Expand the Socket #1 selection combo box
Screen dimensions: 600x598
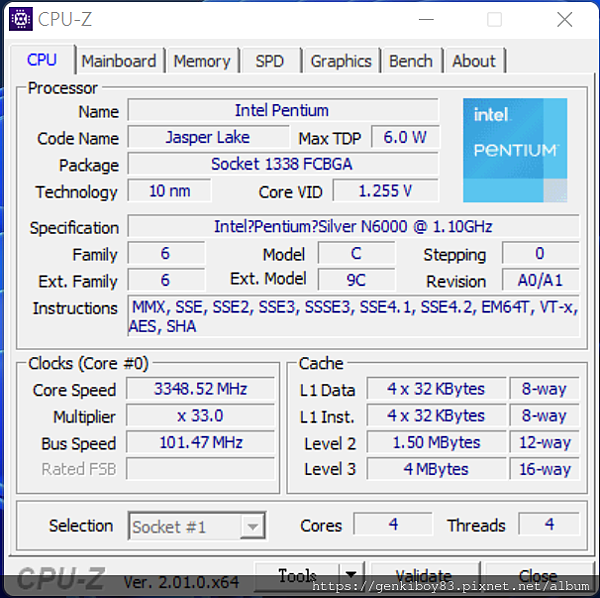[197, 526]
